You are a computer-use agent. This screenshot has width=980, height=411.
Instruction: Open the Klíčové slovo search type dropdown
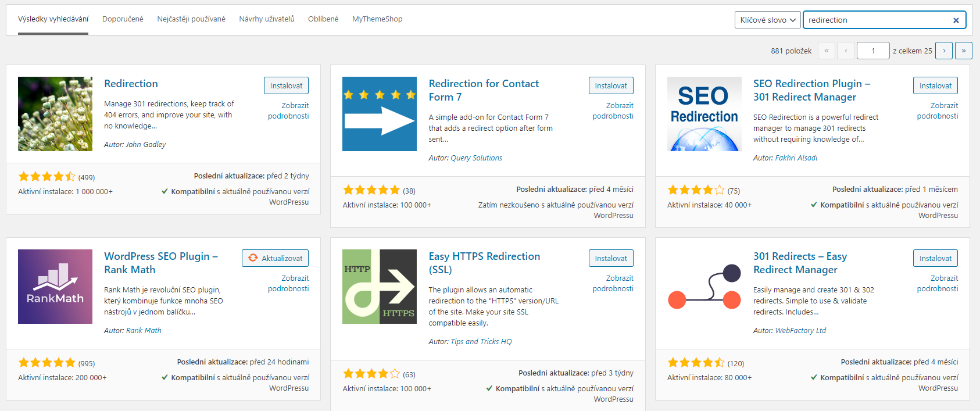(767, 20)
